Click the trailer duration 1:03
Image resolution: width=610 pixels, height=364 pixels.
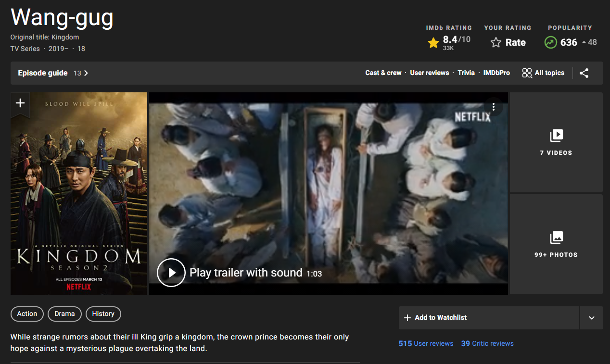point(314,274)
